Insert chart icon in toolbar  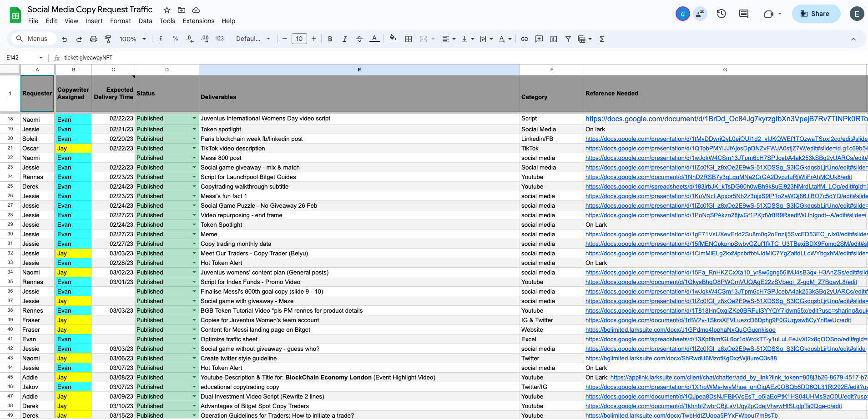tap(554, 39)
